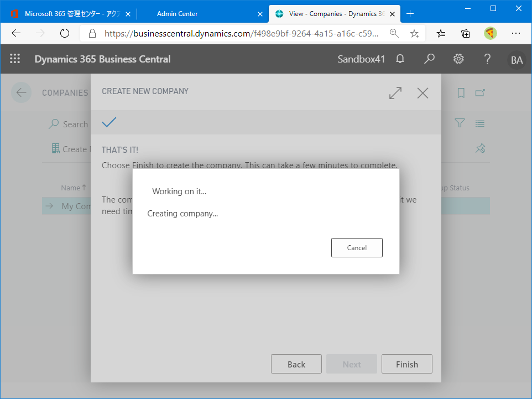Open the browser profile avatar

[490, 33]
